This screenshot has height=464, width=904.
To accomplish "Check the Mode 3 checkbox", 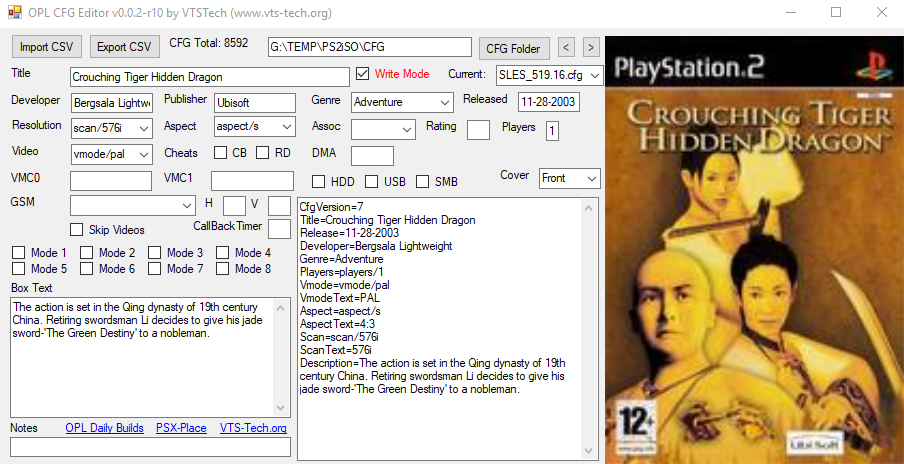I will click(155, 252).
